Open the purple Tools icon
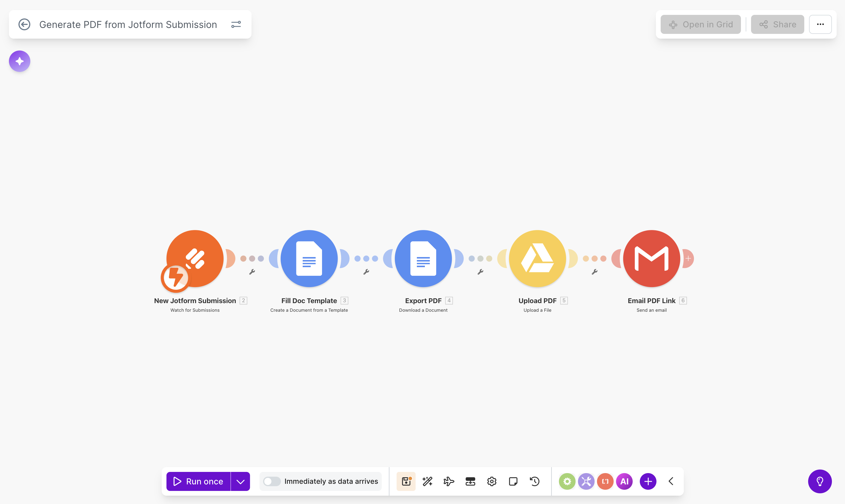This screenshot has width=845, height=504. (586, 481)
